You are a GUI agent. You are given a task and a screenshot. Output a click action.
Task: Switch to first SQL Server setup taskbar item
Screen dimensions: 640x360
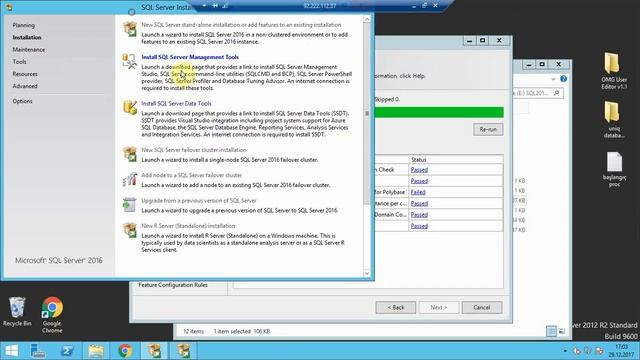pos(154,351)
